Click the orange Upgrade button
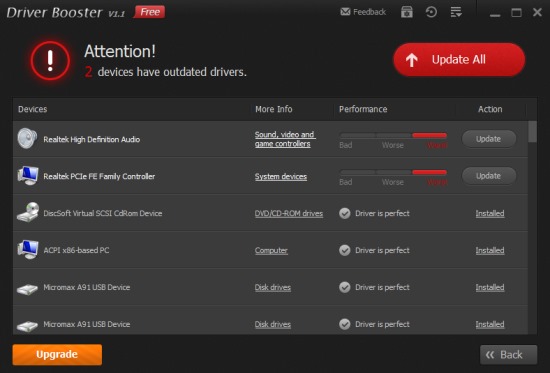Screen dimensions: 550x373 click(57, 354)
